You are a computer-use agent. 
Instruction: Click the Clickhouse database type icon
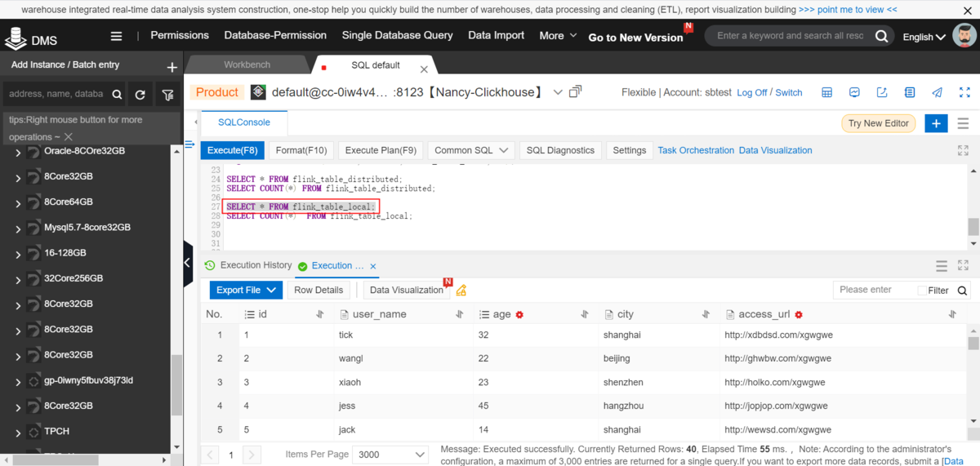point(258,92)
